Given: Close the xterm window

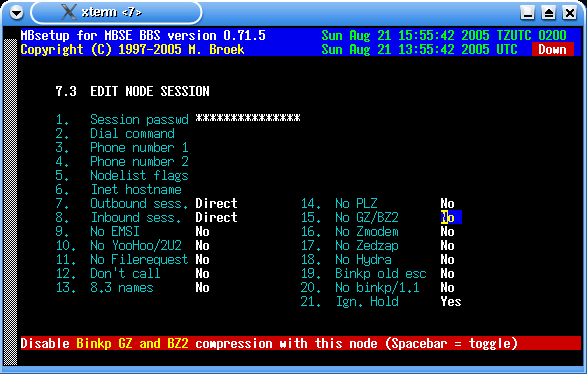Looking at the screenshot, I should (x=570, y=13).
